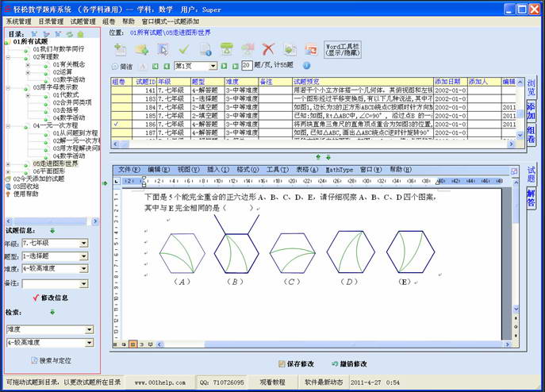Screen dimensions: 545x392
Task: Click the 保存修改 save changes icon
Action: click(282, 363)
